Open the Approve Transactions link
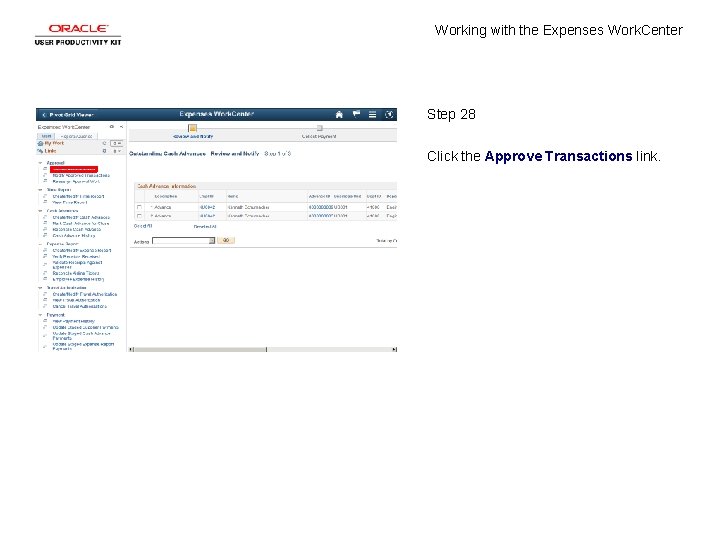The width and height of the screenshot is (720, 540). (x=74, y=169)
